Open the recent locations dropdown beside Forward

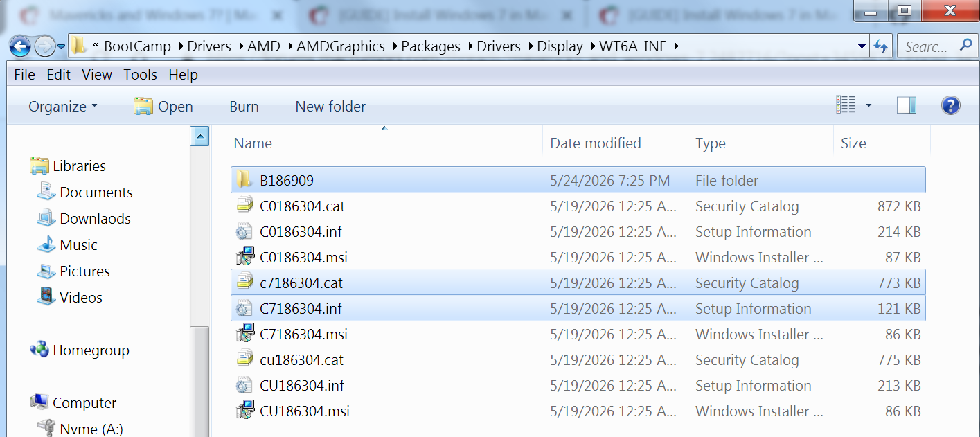point(61,47)
